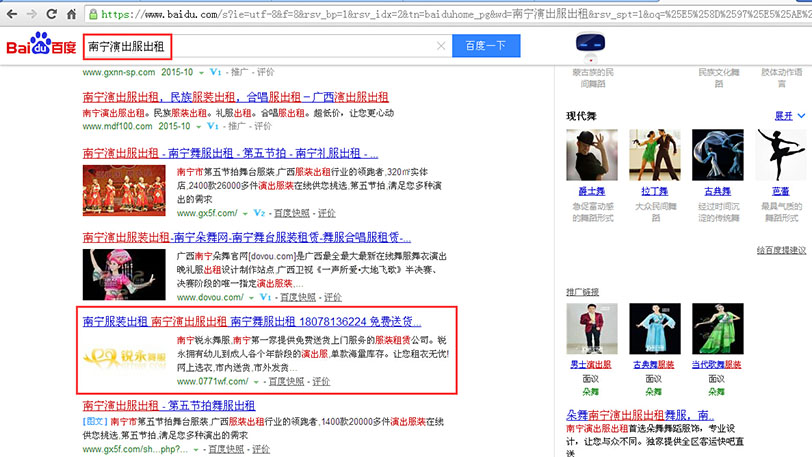The image size is (812, 457).
Task: Open the 古典舞 link
Action: click(x=717, y=191)
